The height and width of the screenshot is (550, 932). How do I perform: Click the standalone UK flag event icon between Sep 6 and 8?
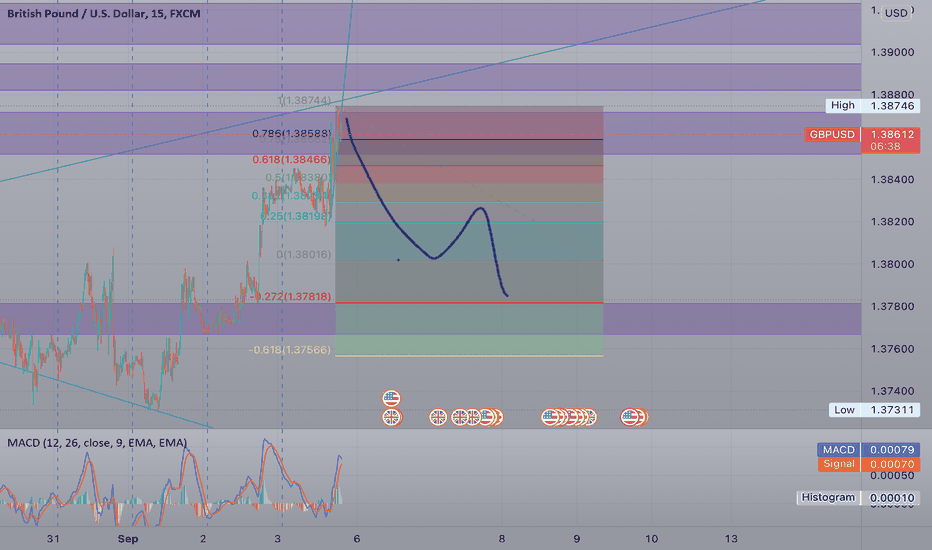438,417
